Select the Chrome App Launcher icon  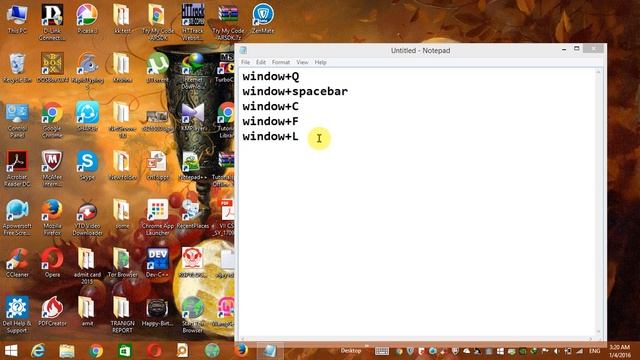click(x=158, y=217)
